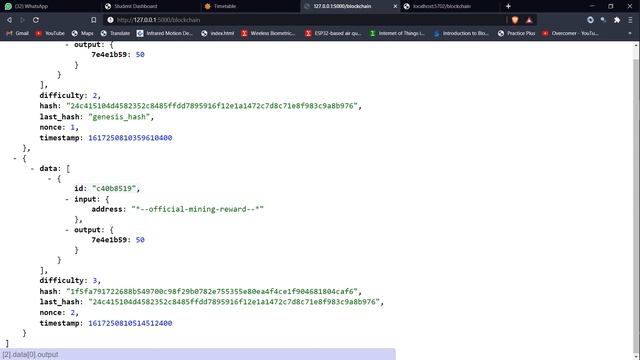Show more bookmarks overflow arrow
The image size is (640, 360).
click(x=629, y=33)
